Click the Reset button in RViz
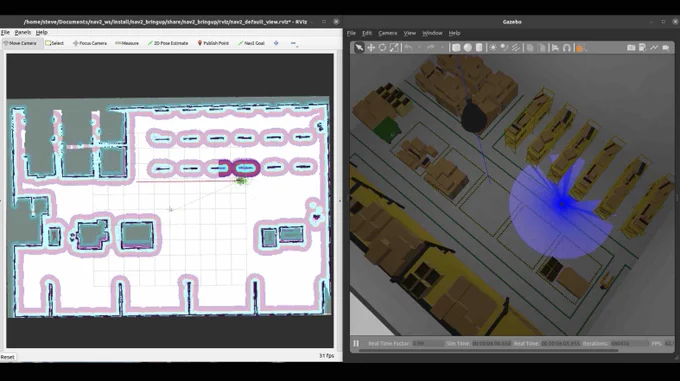Viewport: 680px width, 381px height. coord(7,357)
